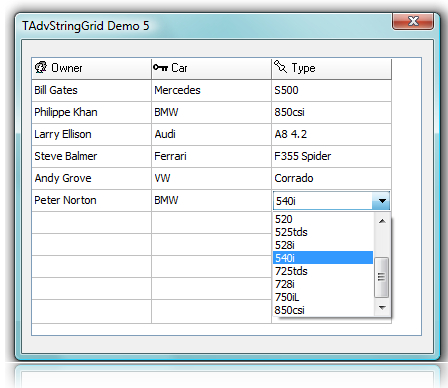Select the Philippe Khan cell

[x=91, y=112]
